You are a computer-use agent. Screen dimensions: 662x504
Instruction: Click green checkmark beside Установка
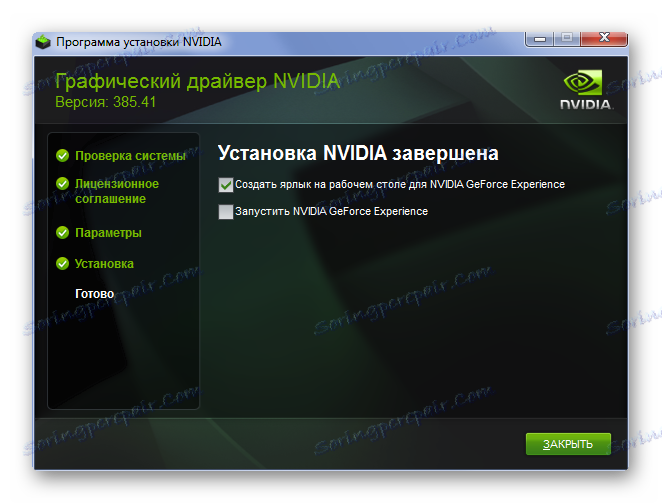click(x=62, y=264)
